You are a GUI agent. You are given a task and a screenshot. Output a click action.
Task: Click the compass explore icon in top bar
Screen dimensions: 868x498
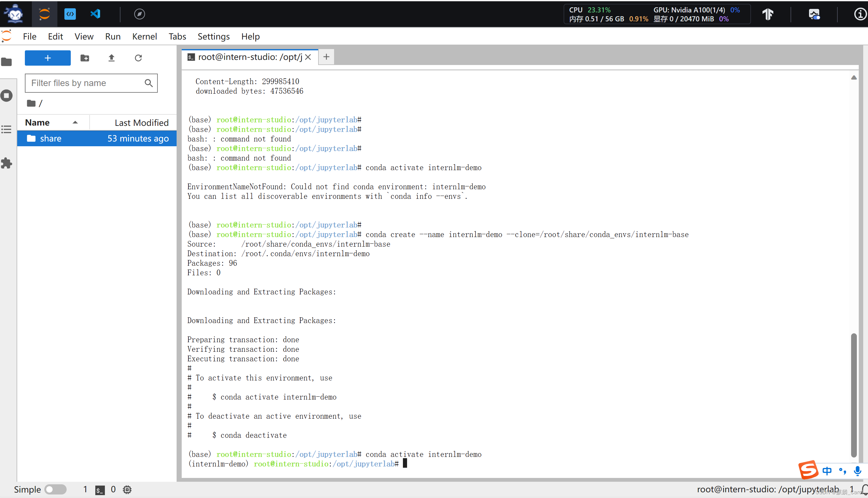(139, 14)
